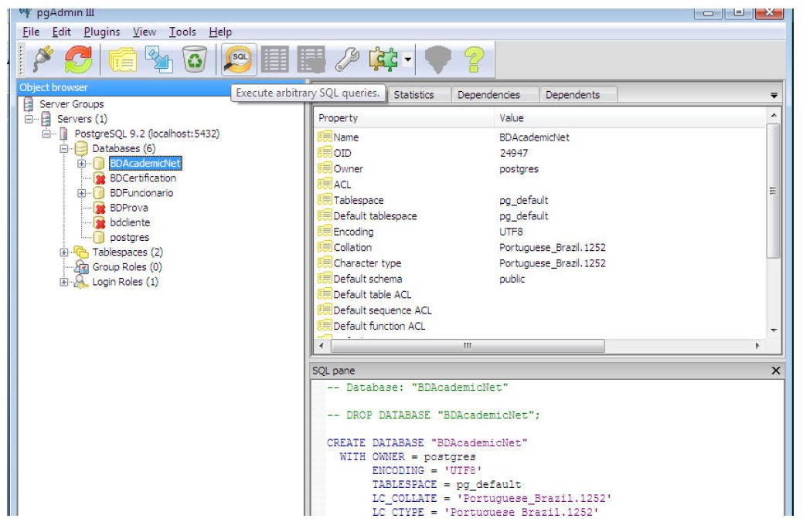Select the Default schema property row
Viewport: 803px width, 532px height.
(x=541, y=279)
